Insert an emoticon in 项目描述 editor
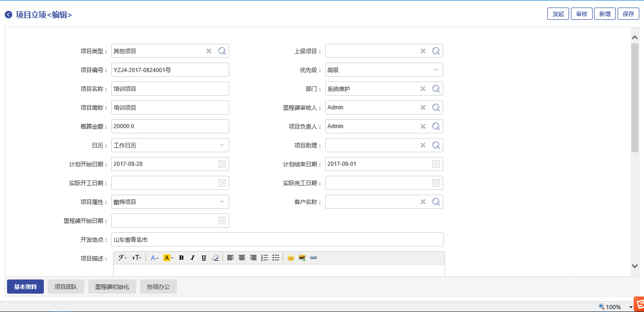Screen dimensions: 644x312 (x=291, y=258)
